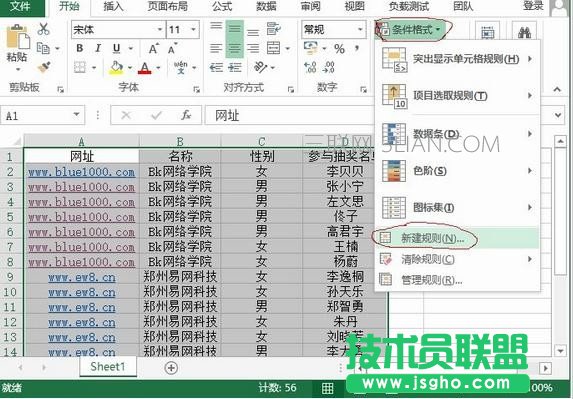This screenshot has width=573, height=399.
Task: Decrease font size with the small A icon
Action: 172,49
